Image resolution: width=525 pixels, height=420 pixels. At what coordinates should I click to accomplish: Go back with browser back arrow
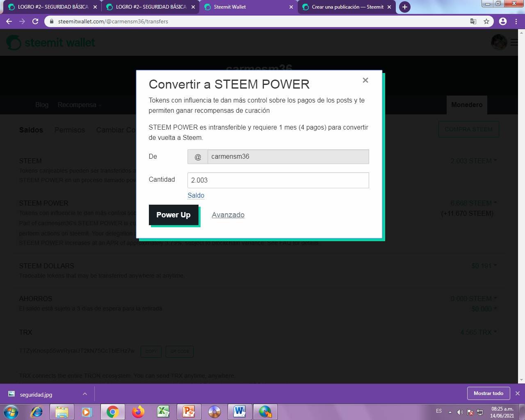pos(9,21)
